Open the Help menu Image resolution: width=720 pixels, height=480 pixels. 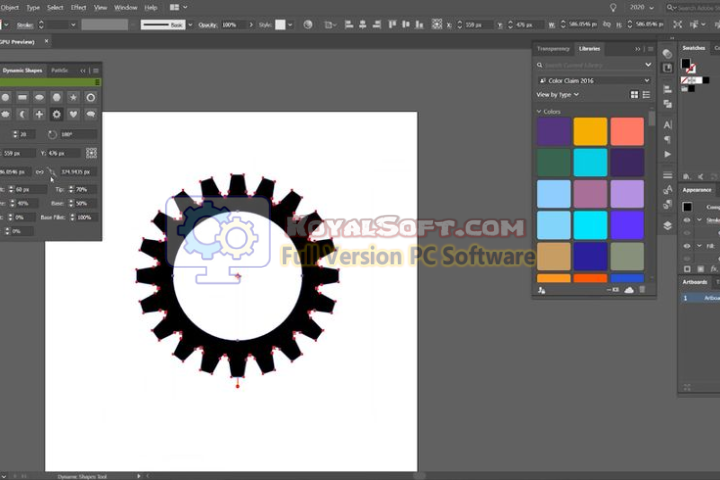pyautogui.click(x=151, y=7)
